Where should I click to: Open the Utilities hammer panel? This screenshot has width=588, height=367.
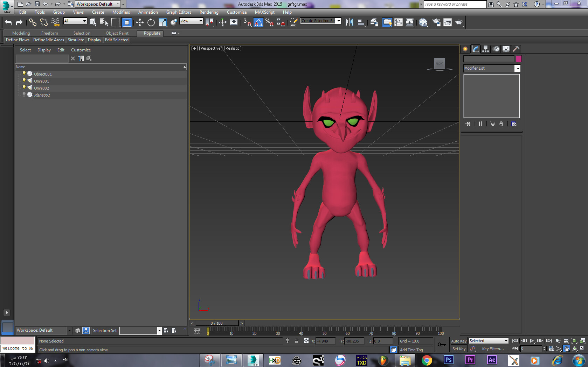pyautogui.click(x=516, y=49)
